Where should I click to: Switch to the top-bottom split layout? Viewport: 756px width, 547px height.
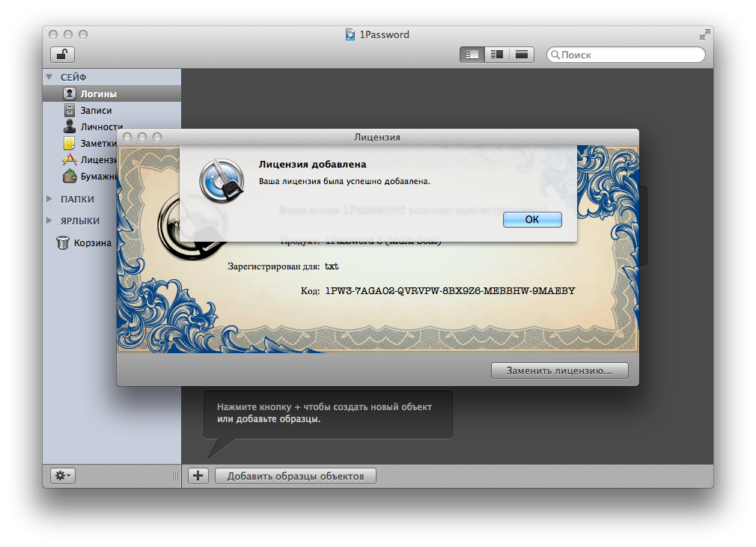click(x=522, y=55)
